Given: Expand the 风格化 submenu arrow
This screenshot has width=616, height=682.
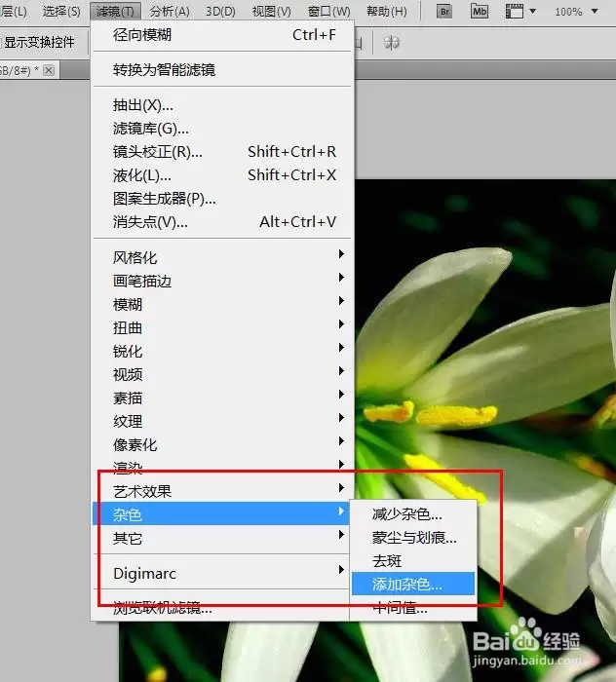Looking at the screenshot, I should click(341, 254).
